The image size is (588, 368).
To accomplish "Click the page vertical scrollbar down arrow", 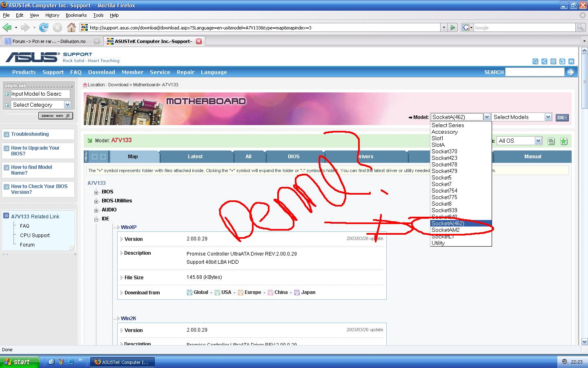I will pyautogui.click(x=584, y=341).
